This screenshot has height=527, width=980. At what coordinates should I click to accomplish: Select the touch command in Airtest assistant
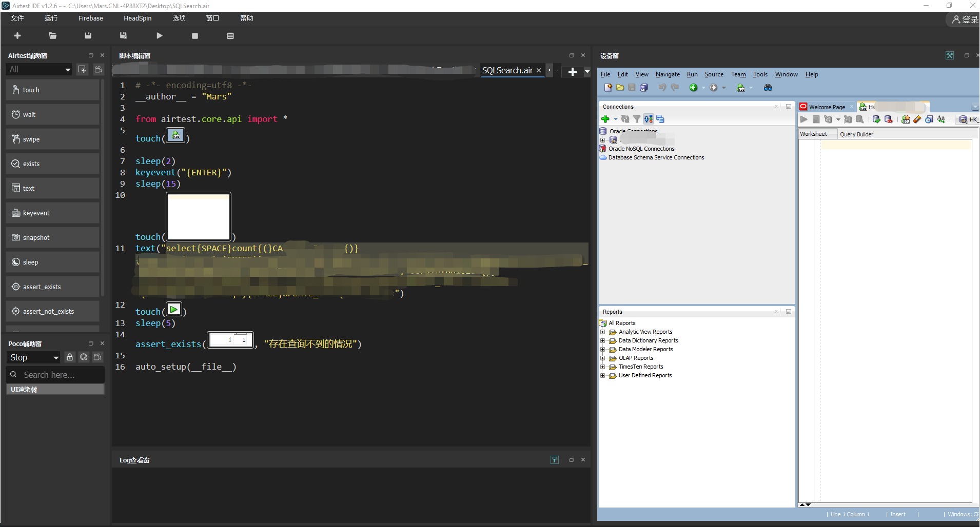53,90
